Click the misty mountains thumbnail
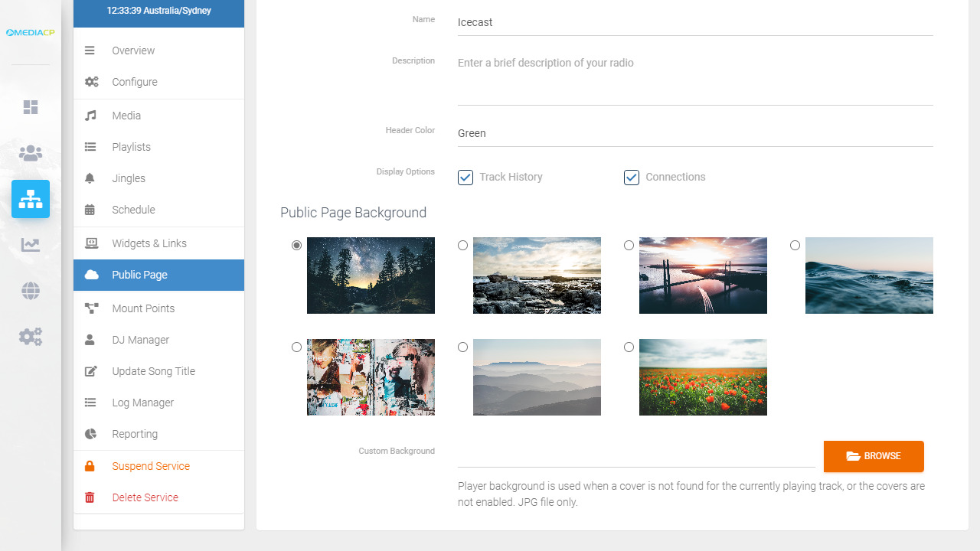 point(537,377)
